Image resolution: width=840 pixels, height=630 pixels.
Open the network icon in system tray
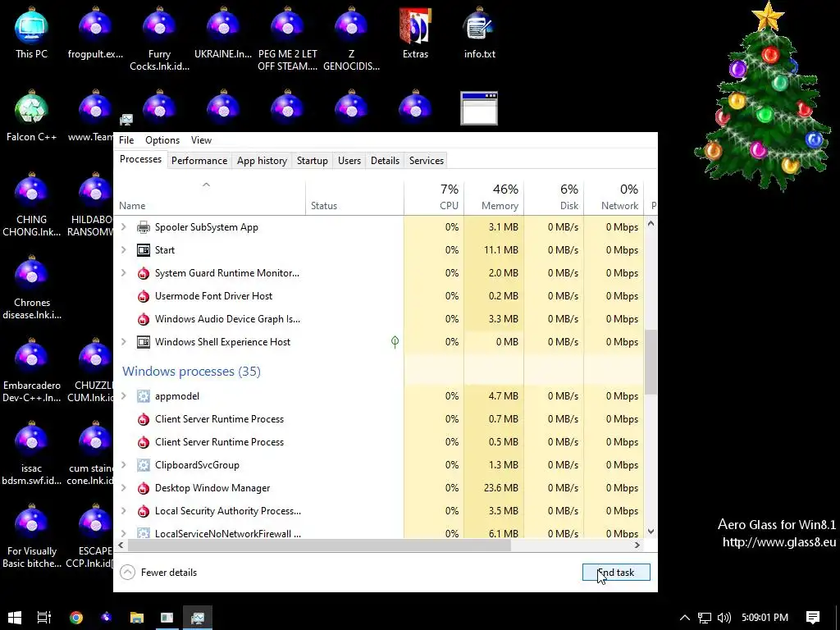pos(705,618)
